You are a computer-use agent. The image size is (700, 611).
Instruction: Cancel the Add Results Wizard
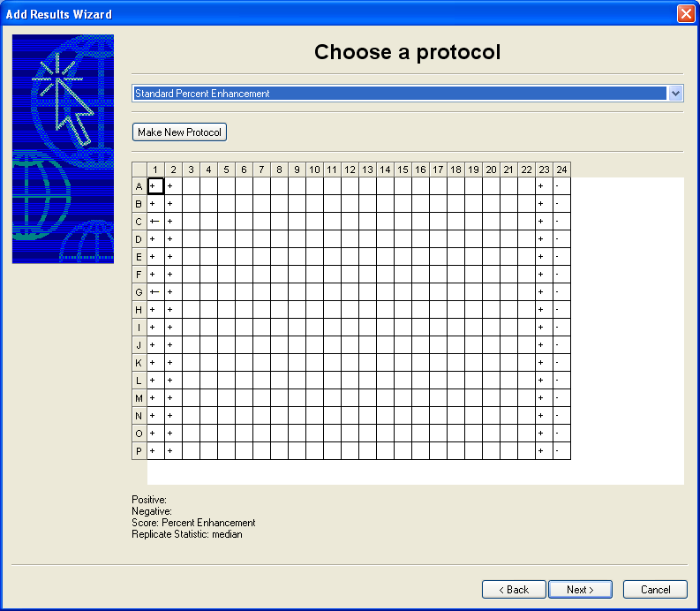(655, 589)
